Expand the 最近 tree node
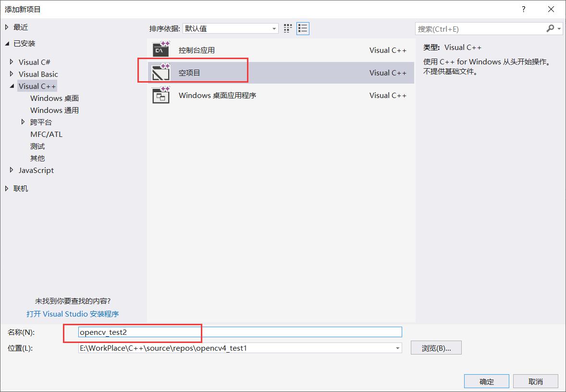Screen dimensions: 566x392 coord(7,27)
